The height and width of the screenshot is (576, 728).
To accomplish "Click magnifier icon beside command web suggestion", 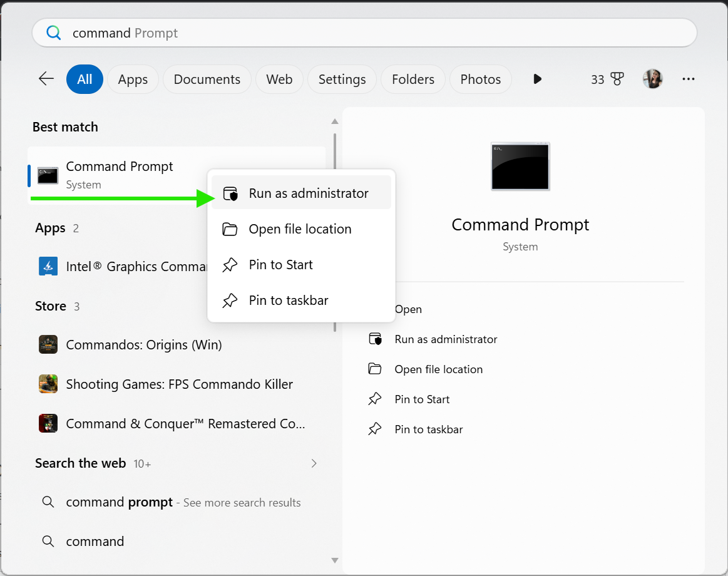I will coord(48,541).
